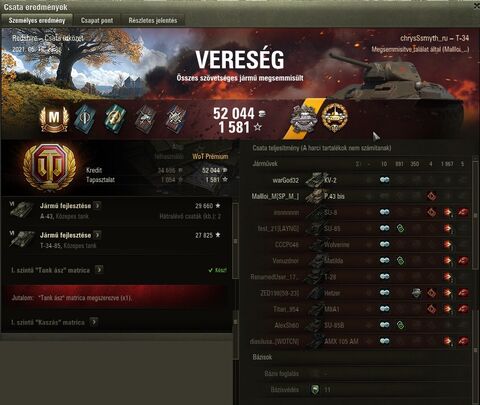
Task: Click the green track icon in Matilda row
Action: click(x=400, y=261)
